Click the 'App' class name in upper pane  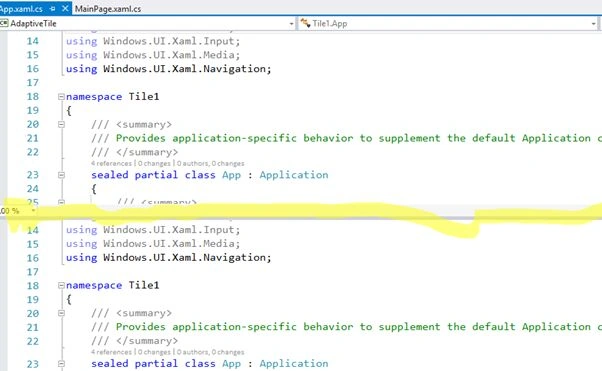coord(231,175)
